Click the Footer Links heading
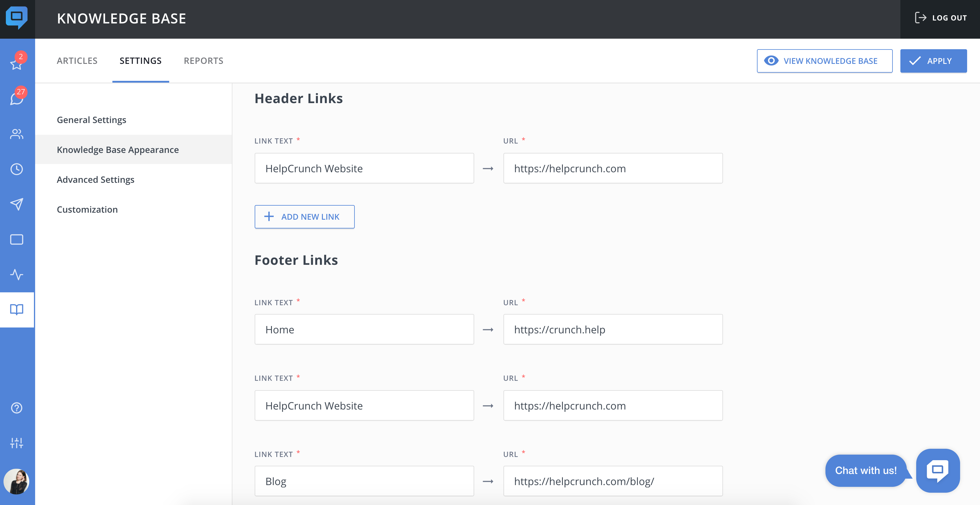 [296, 260]
